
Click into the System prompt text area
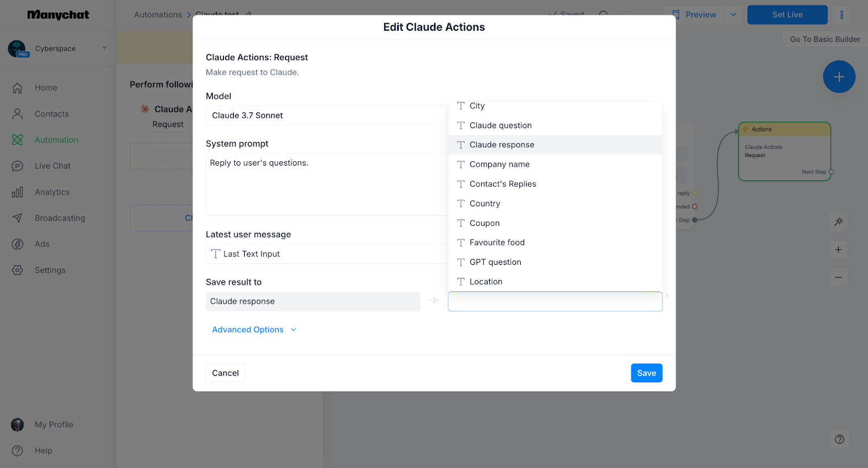click(x=325, y=185)
